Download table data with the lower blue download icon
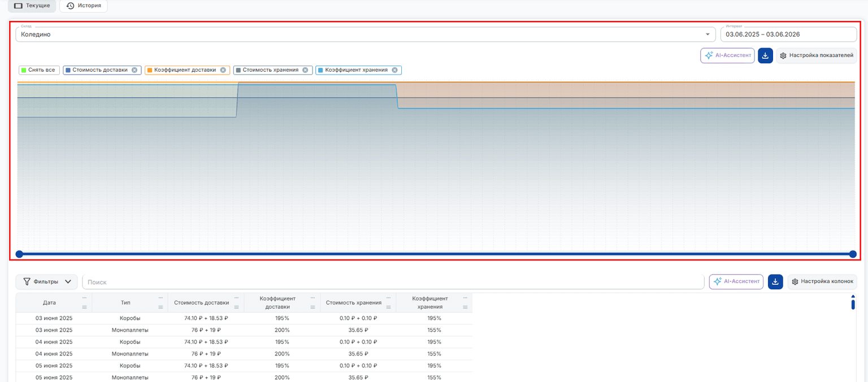Image resolution: width=868 pixels, height=382 pixels. pyautogui.click(x=775, y=281)
